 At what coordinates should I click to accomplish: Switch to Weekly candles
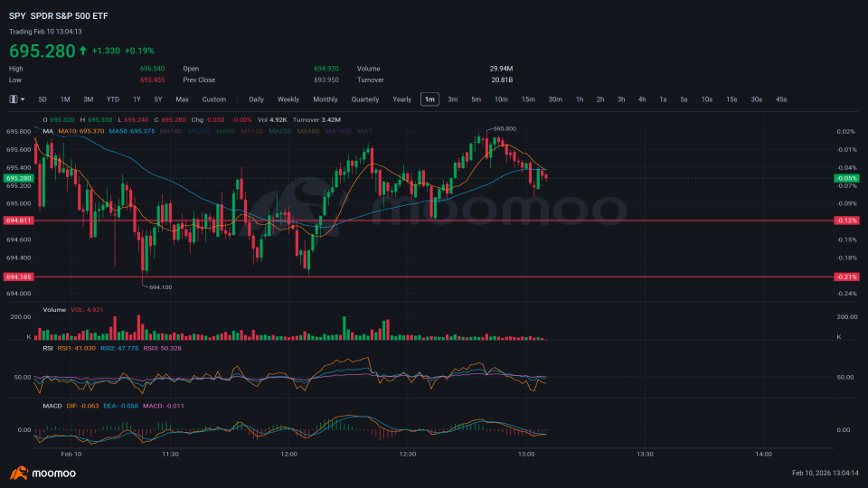tap(288, 99)
